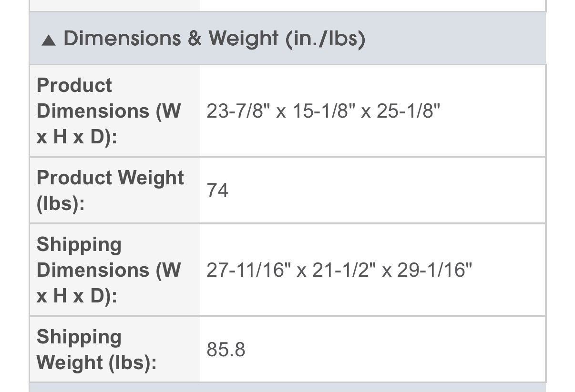The height and width of the screenshot is (392, 575).
Task: Click the first 'x' separator in shipping dimensions
Action: click(x=301, y=271)
